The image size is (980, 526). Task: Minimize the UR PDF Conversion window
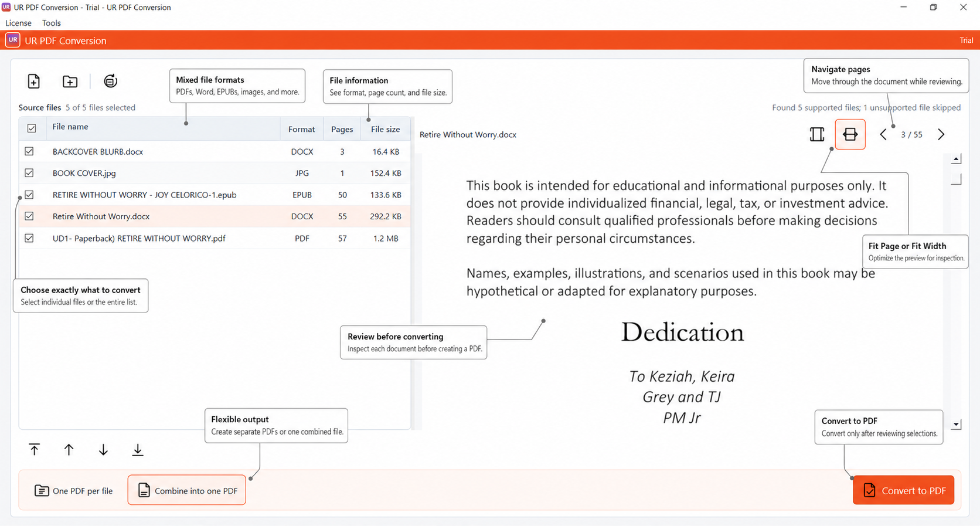903,7
